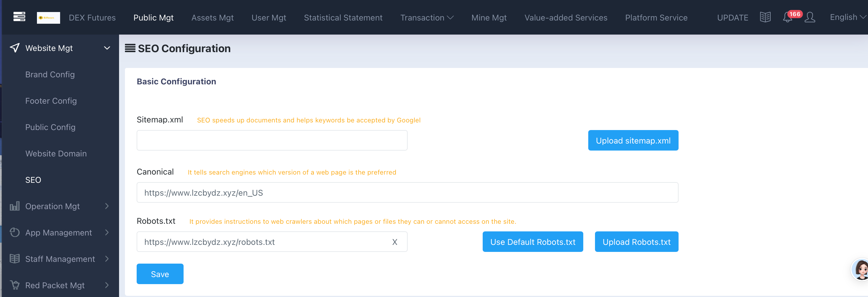
Task: Click the Staff Management book icon
Action: 15,259
